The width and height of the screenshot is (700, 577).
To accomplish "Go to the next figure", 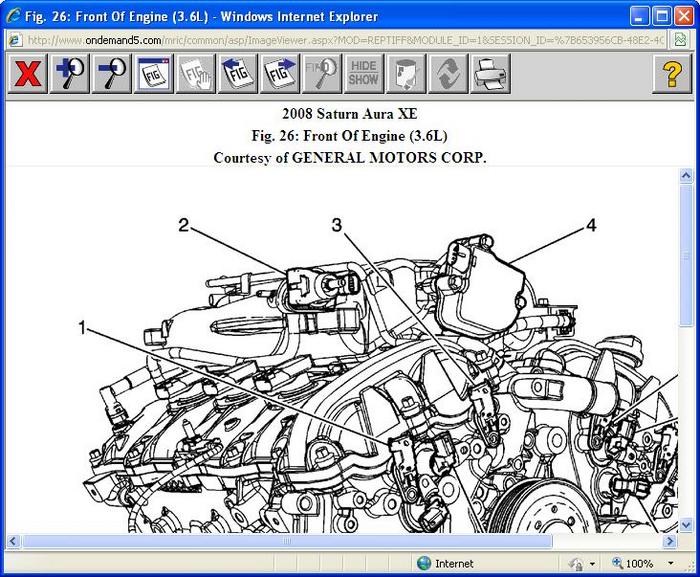I will [280, 74].
